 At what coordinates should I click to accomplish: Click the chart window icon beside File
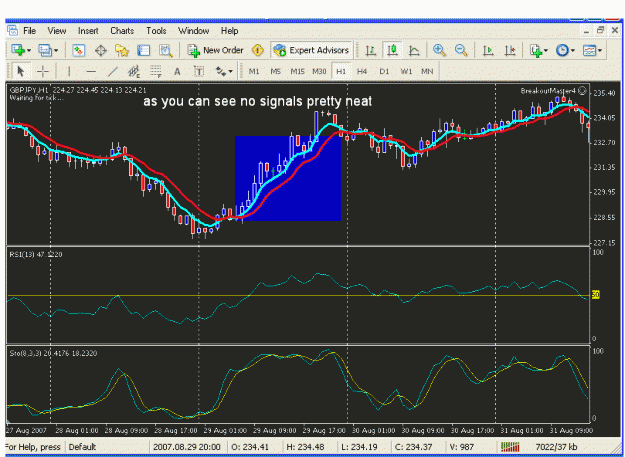[x=12, y=30]
